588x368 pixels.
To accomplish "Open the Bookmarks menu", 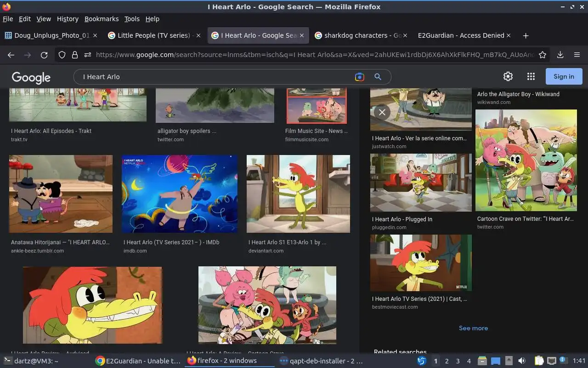I will 102,19.
